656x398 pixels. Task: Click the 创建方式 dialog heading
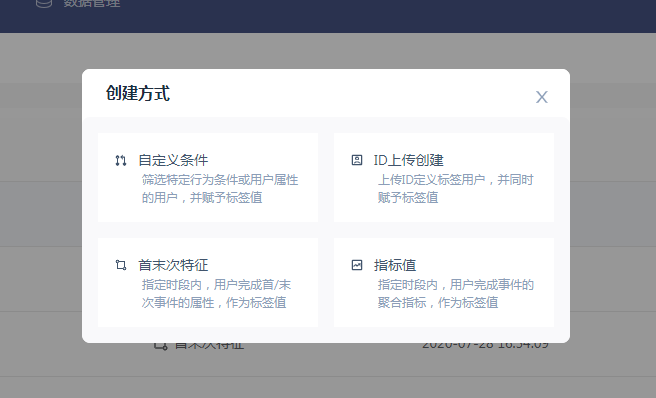pyautogui.click(x=138, y=93)
